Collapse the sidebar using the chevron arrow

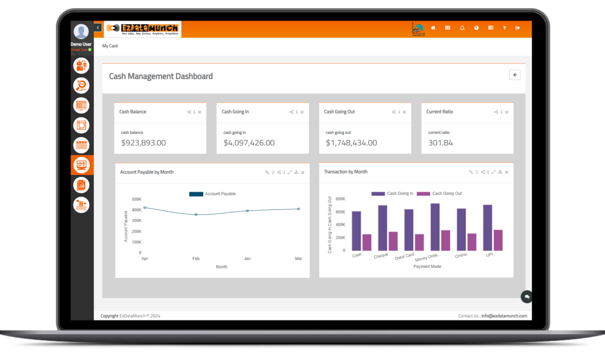pos(98,27)
